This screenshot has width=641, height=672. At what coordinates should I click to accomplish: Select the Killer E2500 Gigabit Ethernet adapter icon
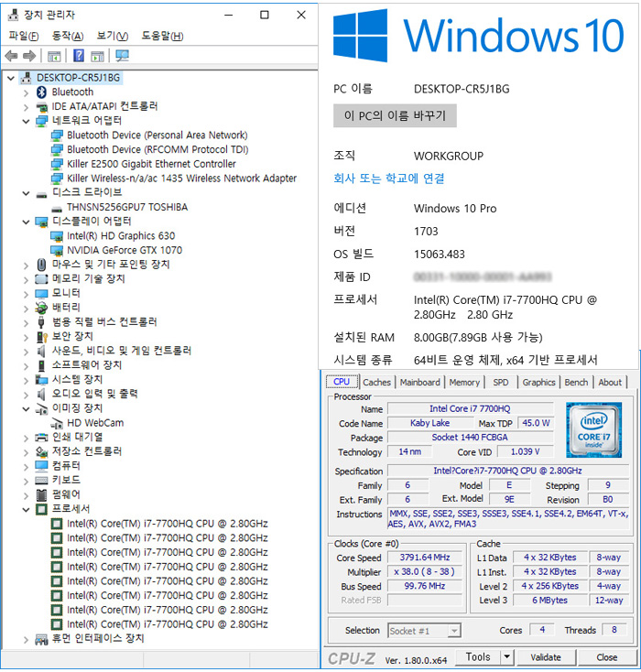(57, 164)
